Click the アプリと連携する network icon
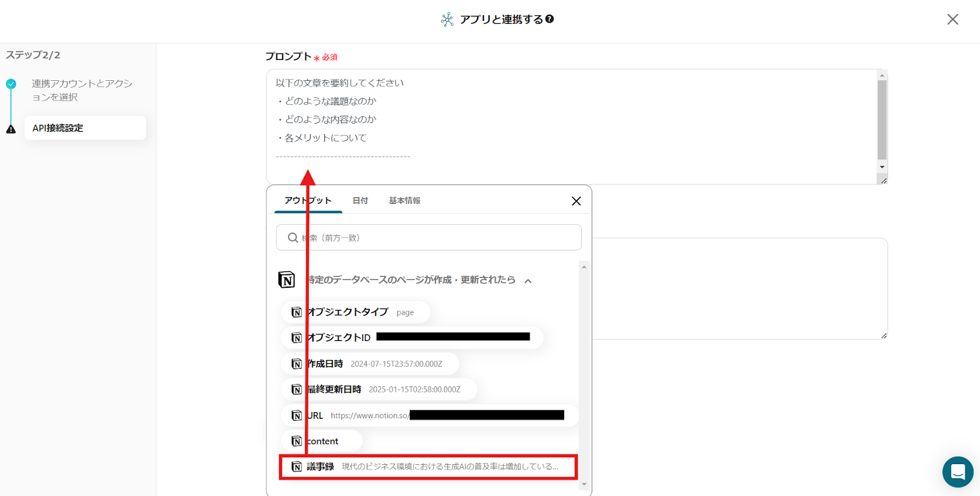Image resolution: width=980 pixels, height=496 pixels. click(x=447, y=20)
